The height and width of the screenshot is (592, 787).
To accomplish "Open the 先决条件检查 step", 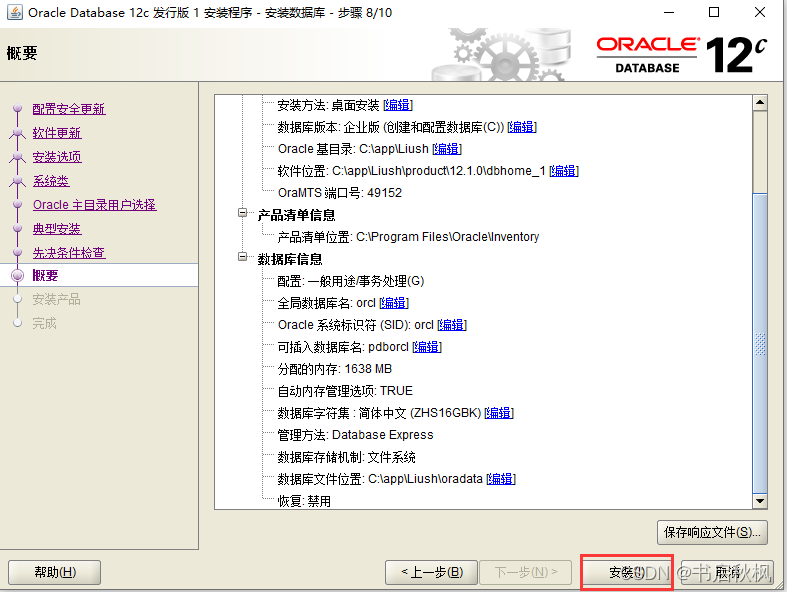I will (x=69, y=253).
